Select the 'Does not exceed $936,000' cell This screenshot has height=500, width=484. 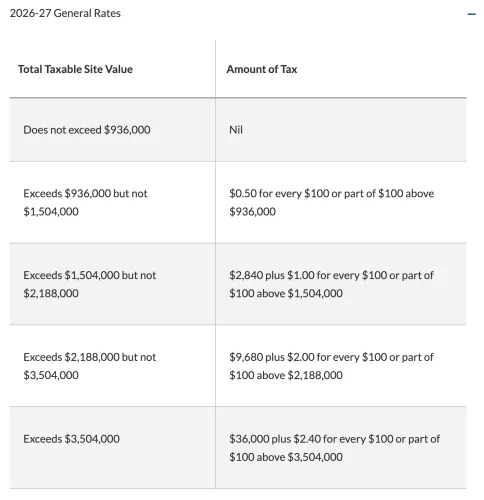[x=113, y=130]
